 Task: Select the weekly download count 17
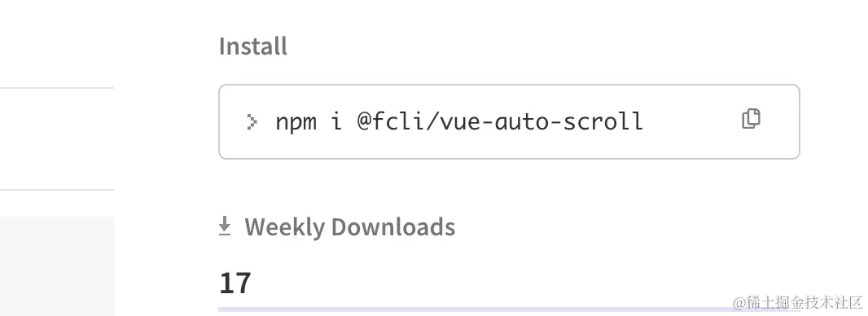(235, 283)
